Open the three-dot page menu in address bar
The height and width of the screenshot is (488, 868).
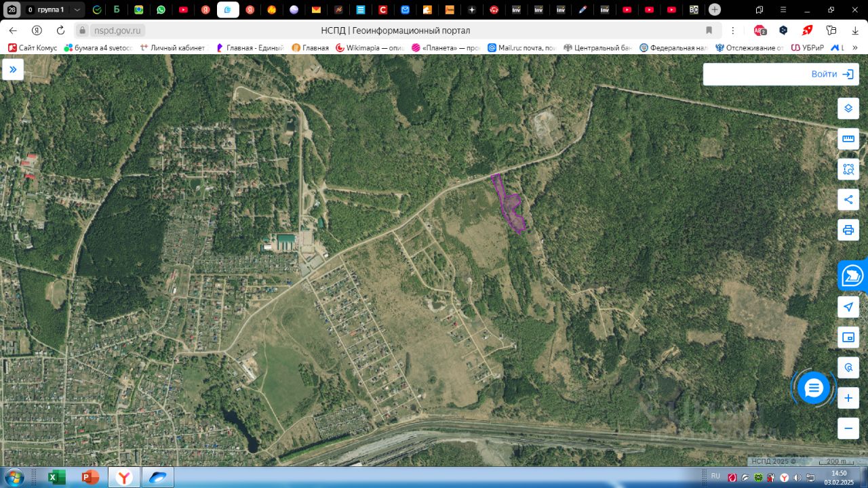(x=732, y=30)
